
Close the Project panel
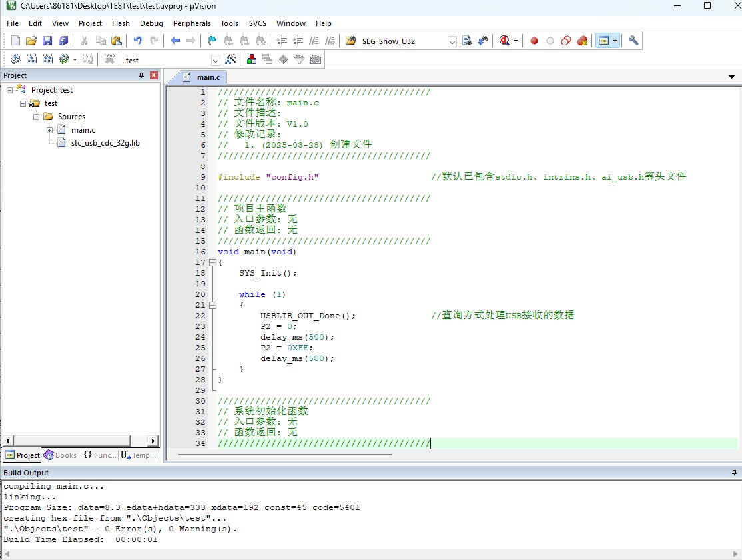coord(154,75)
